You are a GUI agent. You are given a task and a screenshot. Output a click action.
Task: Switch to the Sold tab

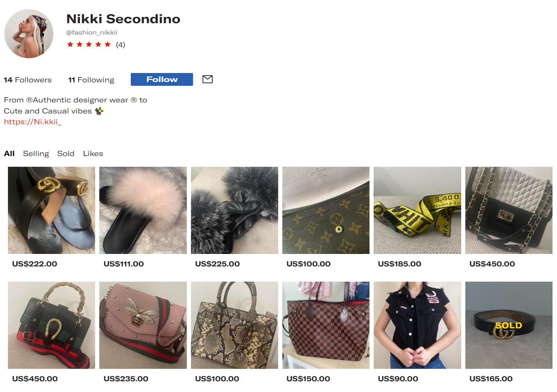tap(66, 154)
